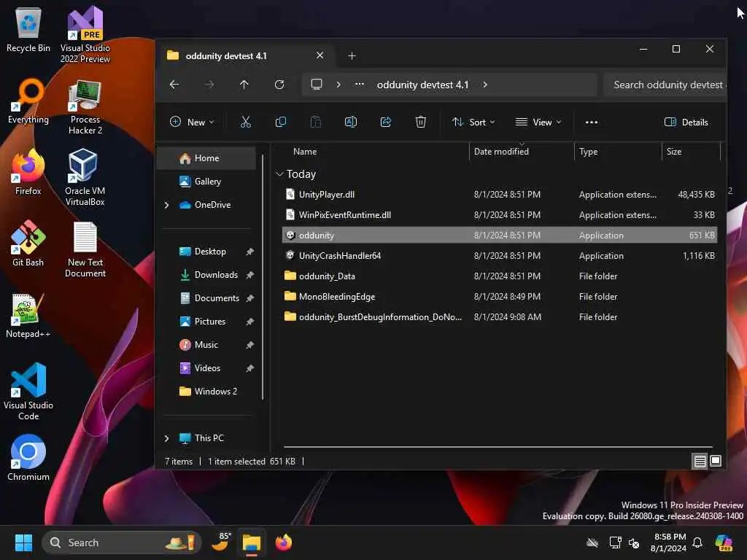Switch to large thumbnails view icon in status bar
Screen dimensions: 747x560
716,461
